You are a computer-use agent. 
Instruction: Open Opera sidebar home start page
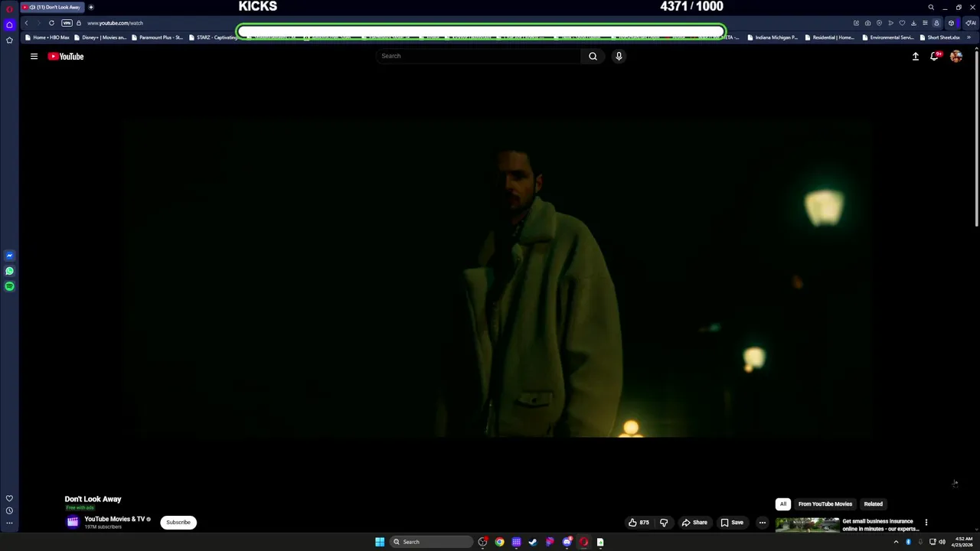click(9, 24)
